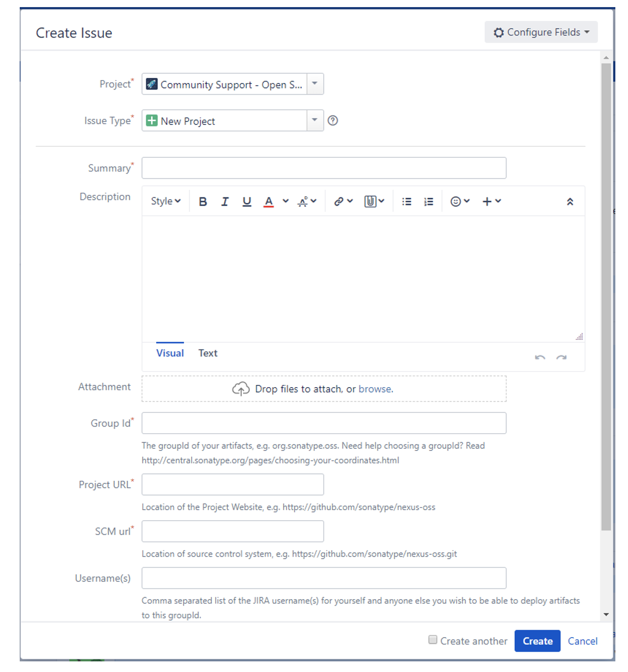Click the cloud upload icon in Attachment area
Image resolution: width=628 pixels, height=672 pixels.
click(x=241, y=389)
